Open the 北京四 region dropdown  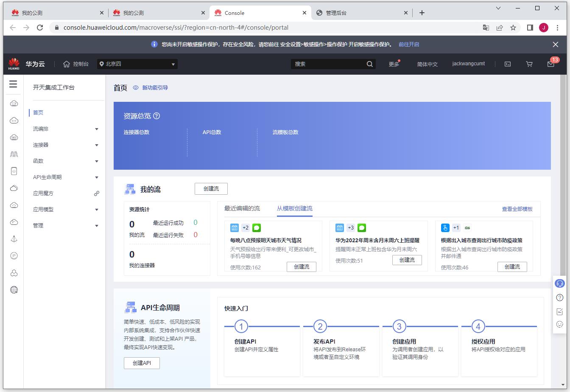(x=137, y=64)
